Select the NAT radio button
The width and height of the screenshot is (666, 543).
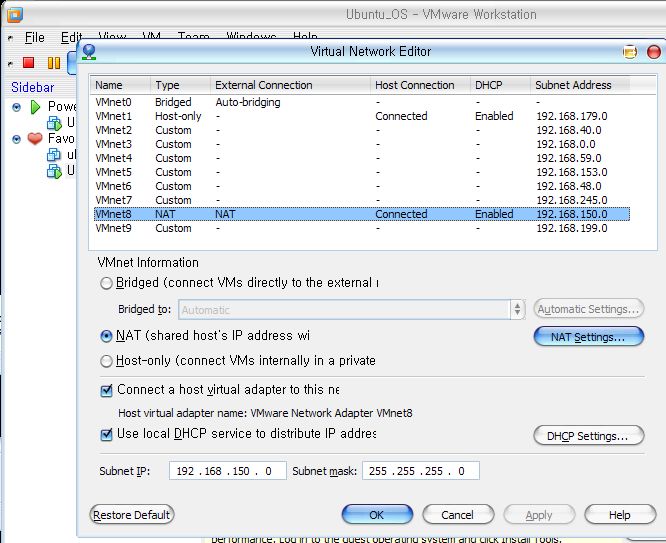point(106,336)
